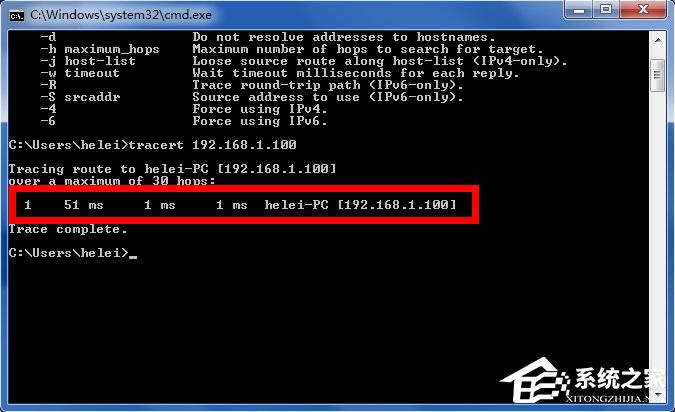Viewport: 675px width, 412px height.
Task: Click the -j host-list option text
Action: pos(88,61)
